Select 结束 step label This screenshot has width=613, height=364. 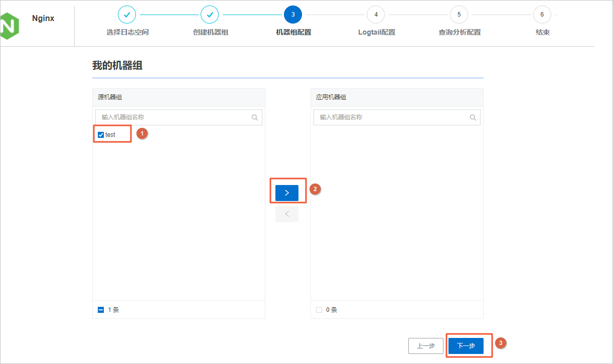543,32
